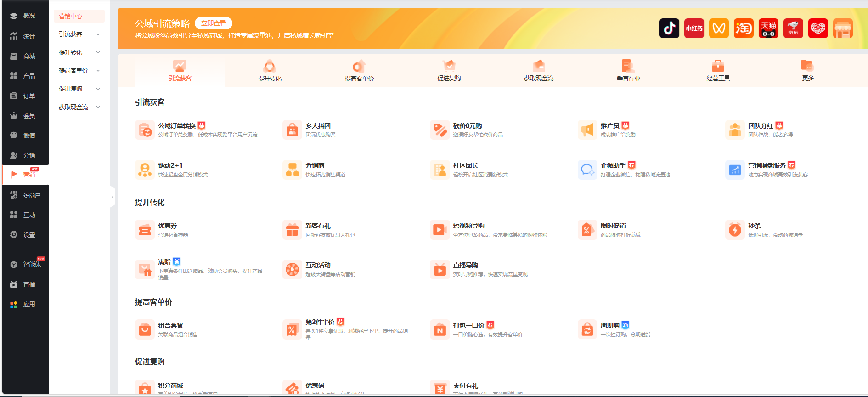The image size is (868, 397).
Task: Expand the 获取现金流 sidebar submenu
Action: 79,107
